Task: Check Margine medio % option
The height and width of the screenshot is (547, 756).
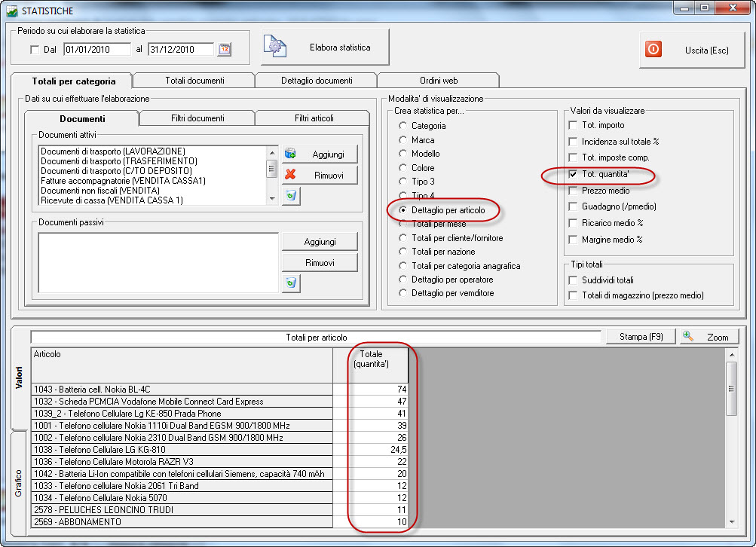Action: (573, 240)
